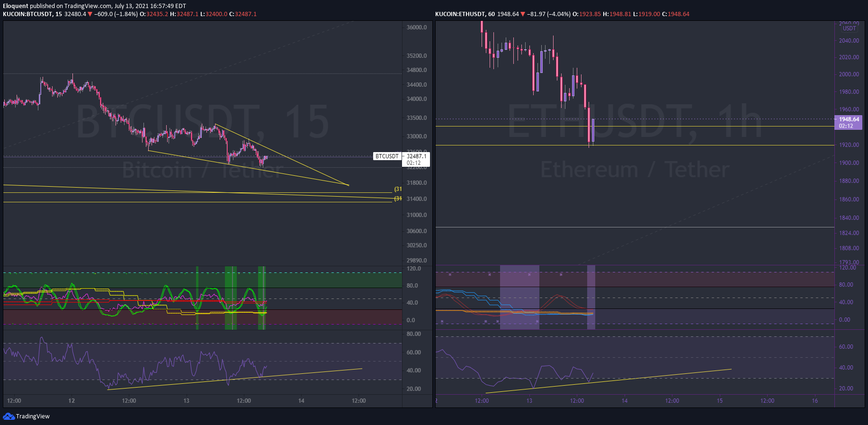Click the 34800.0 price axis label
This screenshot has width=868, height=425.
point(417,70)
